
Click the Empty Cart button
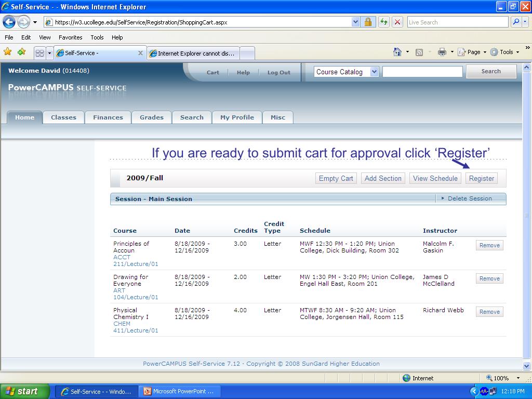point(336,179)
